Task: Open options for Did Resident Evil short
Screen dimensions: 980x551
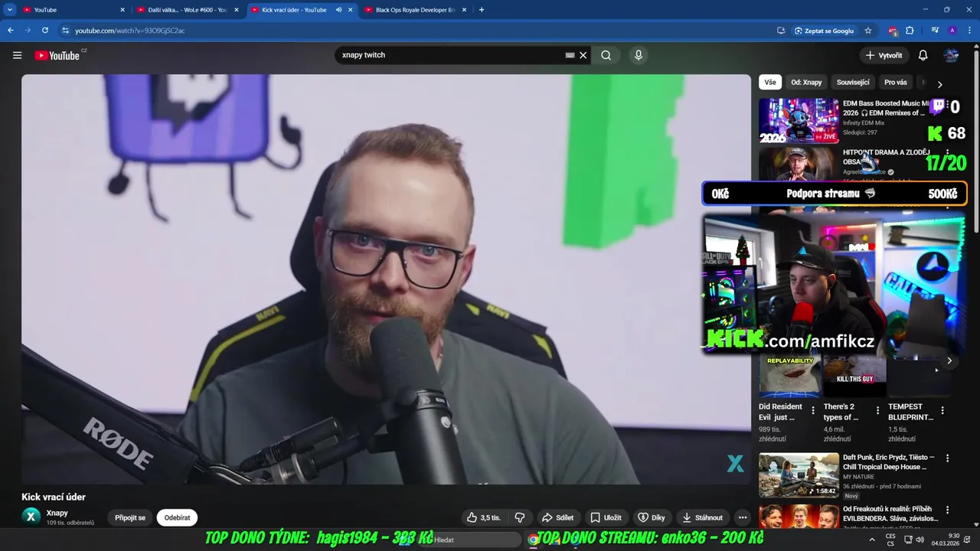Action: pos(813,411)
